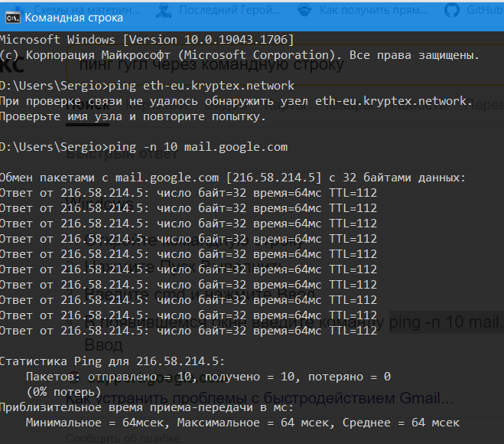Switch to the Новости search tab

418,105
